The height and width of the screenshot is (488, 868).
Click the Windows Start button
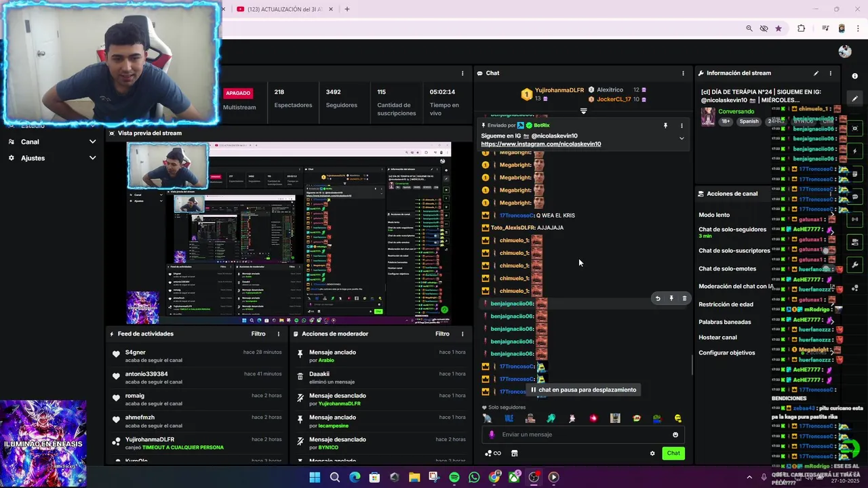[x=315, y=477]
